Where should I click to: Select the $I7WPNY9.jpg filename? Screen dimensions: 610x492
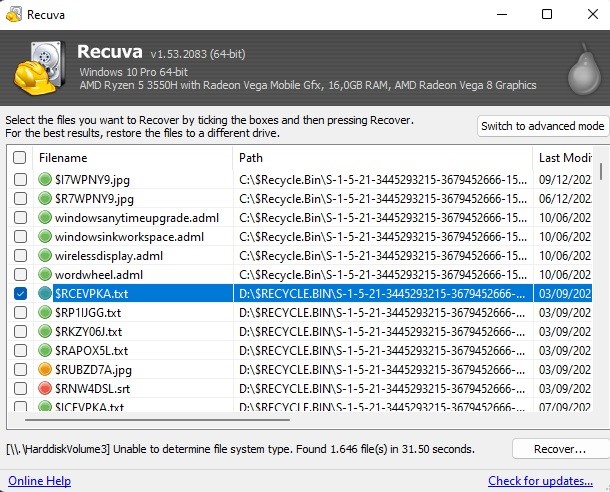(x=92, y=180)
